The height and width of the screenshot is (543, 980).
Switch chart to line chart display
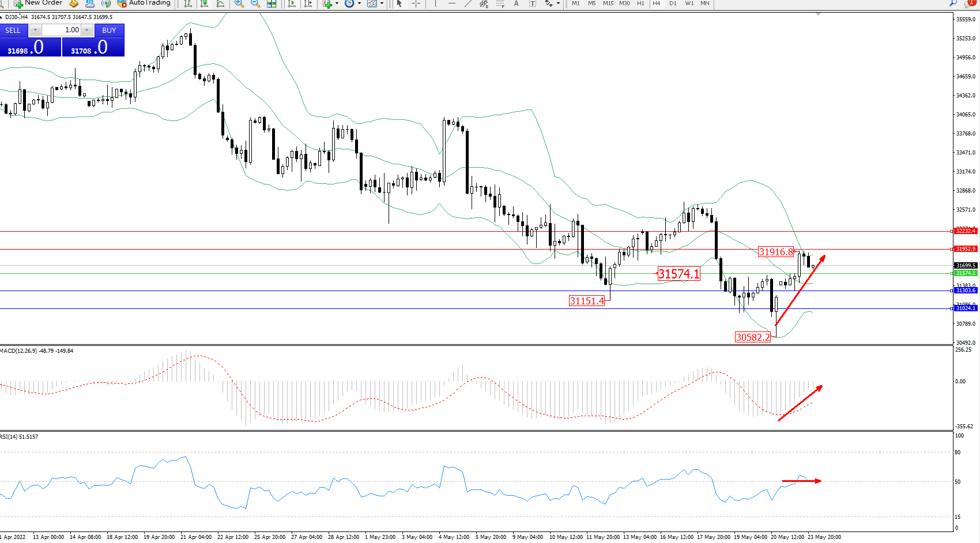[x=220, y=3]
